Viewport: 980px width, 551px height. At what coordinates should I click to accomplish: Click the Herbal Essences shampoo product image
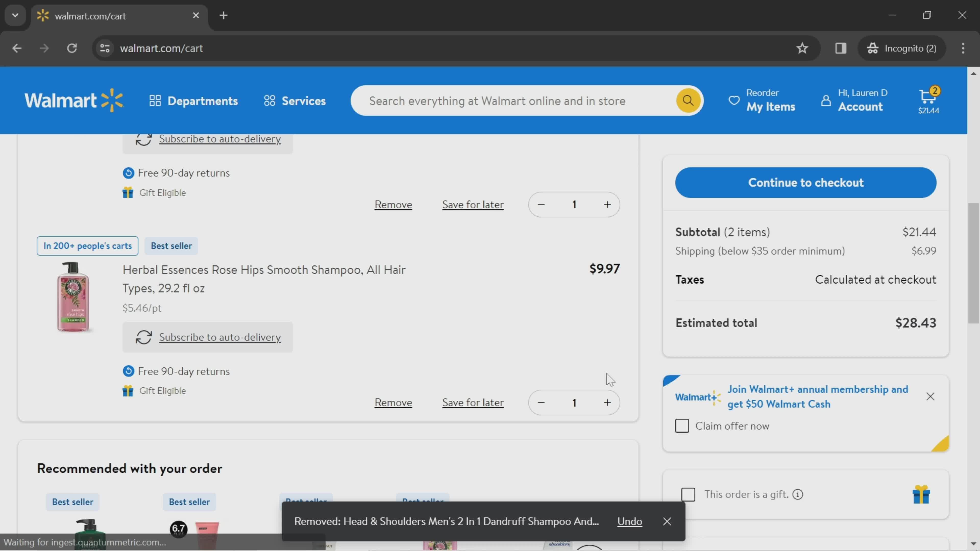73,297
